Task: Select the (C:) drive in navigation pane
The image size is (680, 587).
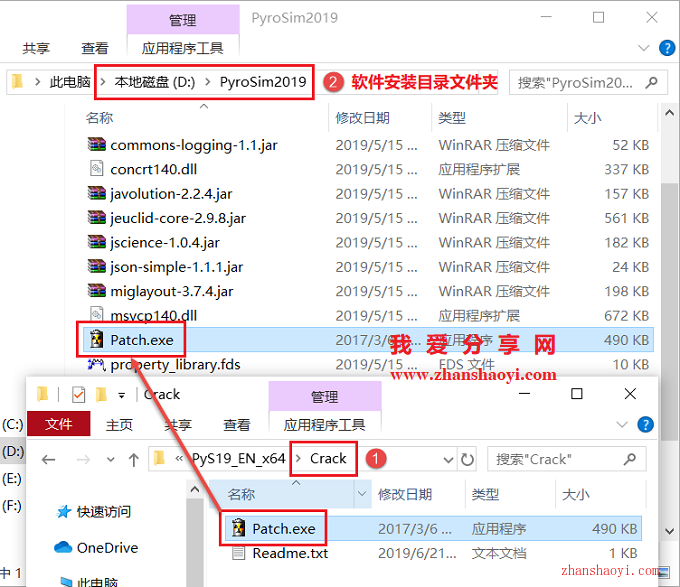Action: pyautogui.click(x=13, y=424)
